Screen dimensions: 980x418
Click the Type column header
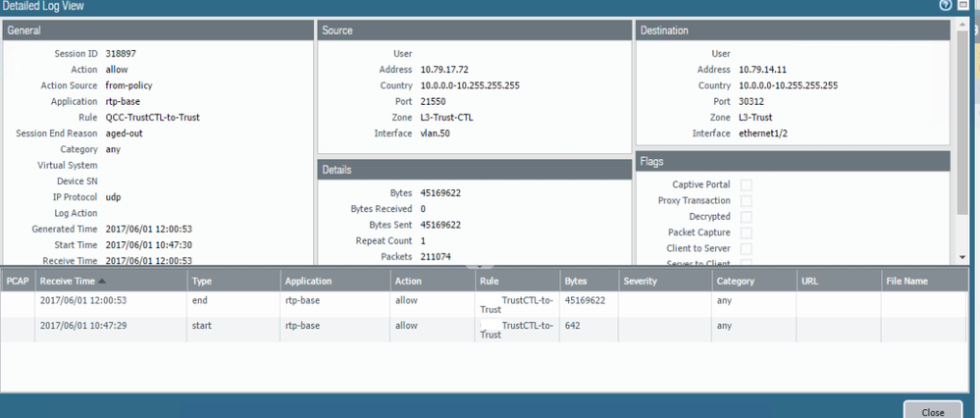(x=233, y=282)
